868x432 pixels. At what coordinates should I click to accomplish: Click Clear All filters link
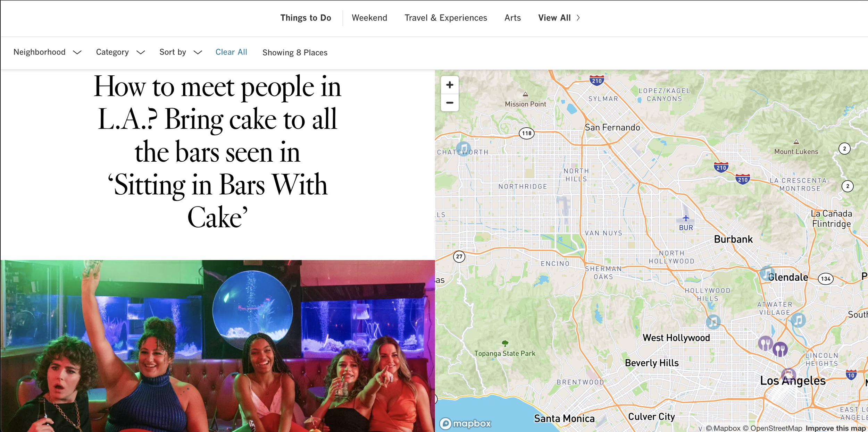point(231,52)
